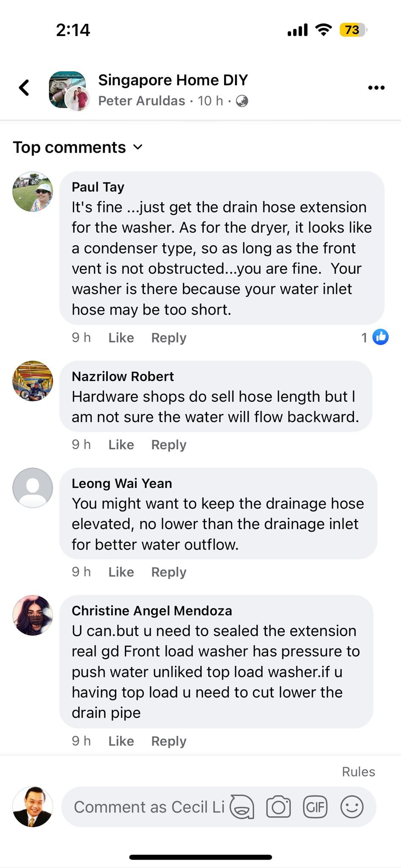Tap the Singapore Home DIY group thumbnail

(x=68, y=90)
